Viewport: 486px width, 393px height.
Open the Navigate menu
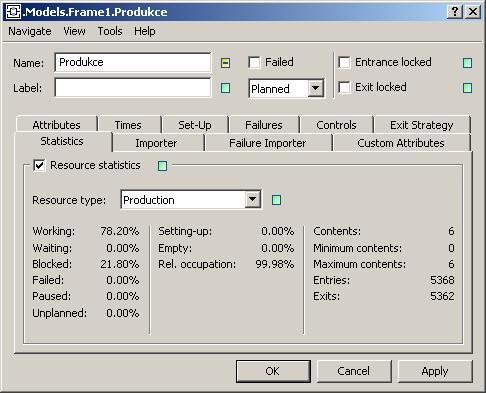(x=30, y=31)
